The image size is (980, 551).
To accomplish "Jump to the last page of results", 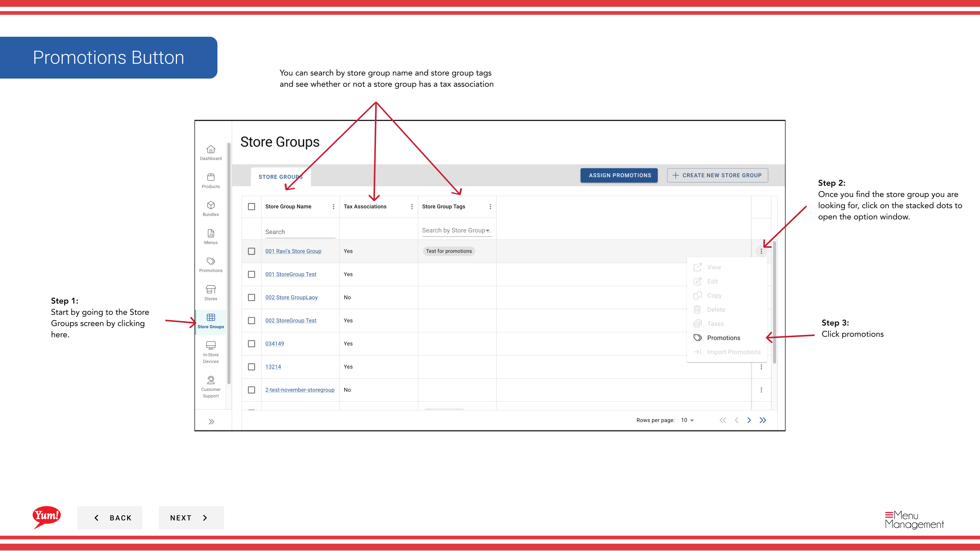I will [x=763, y=420].
